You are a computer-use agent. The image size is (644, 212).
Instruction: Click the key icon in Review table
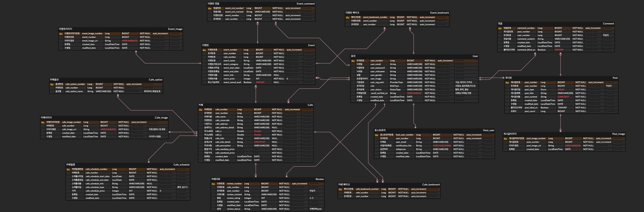click(x=213, y=184)
